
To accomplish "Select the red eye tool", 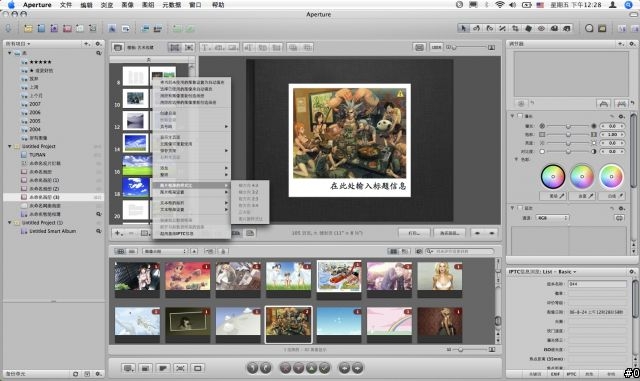I will [x=541, y=28].
